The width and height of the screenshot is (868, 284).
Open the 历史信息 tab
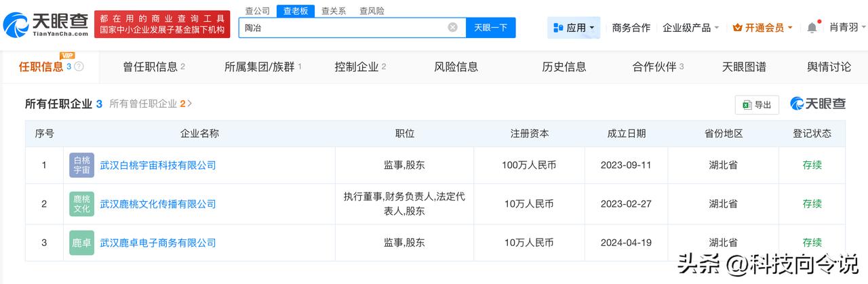point(564,66)
